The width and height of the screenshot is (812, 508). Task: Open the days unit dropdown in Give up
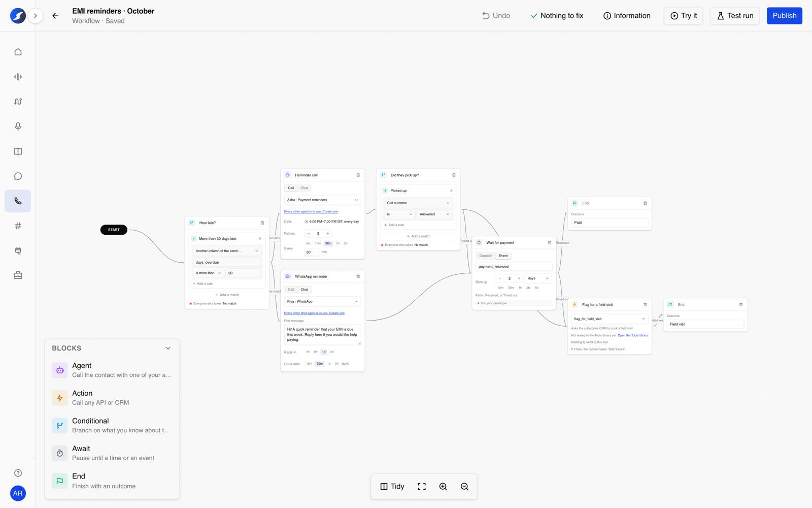tap(538, 278)
